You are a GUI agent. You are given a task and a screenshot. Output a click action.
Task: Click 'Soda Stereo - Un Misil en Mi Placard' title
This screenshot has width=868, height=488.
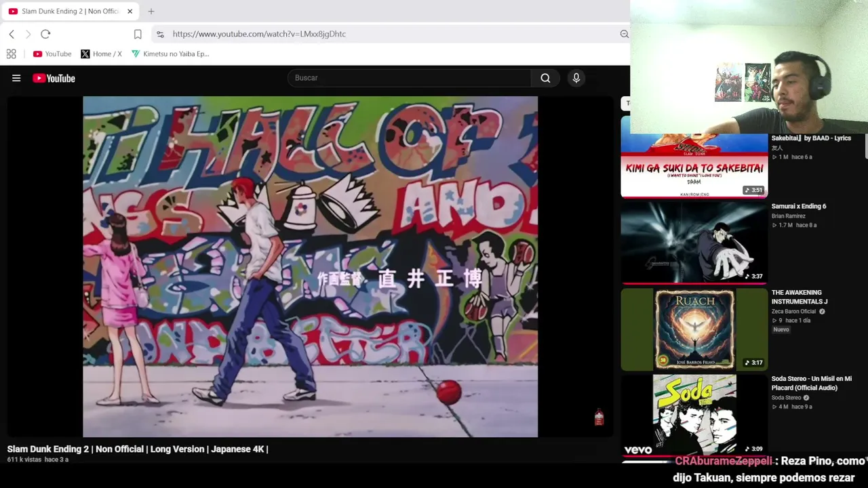(x=812, y=383)
